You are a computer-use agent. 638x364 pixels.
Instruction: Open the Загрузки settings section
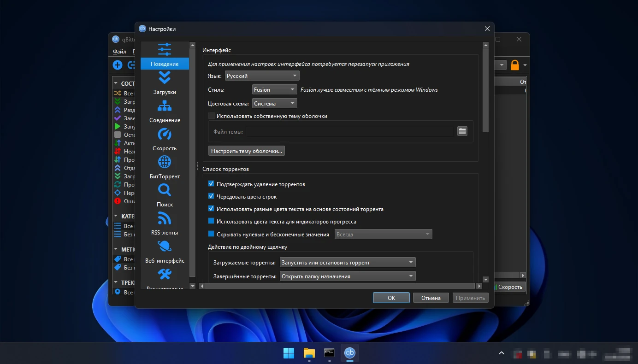(165, 83)
